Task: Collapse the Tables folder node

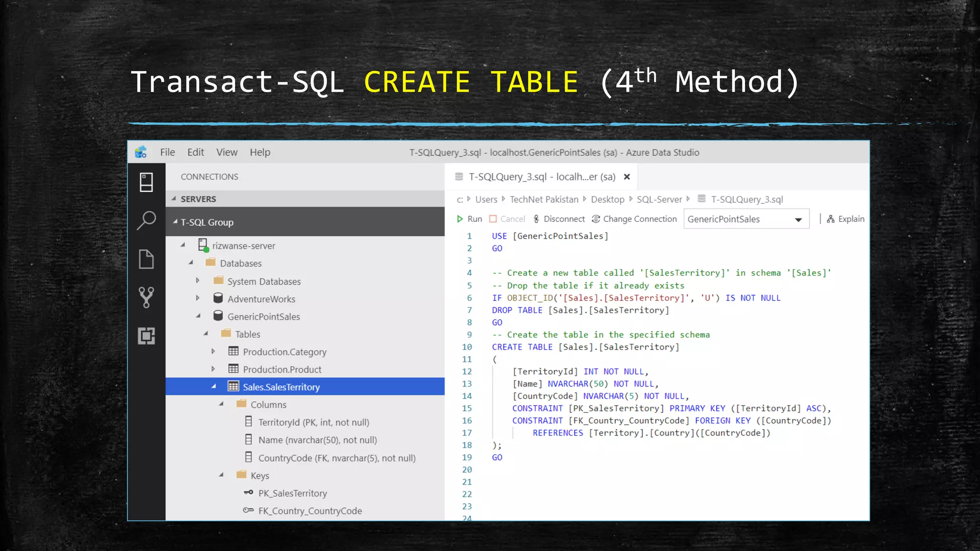Action: [206, 333]
